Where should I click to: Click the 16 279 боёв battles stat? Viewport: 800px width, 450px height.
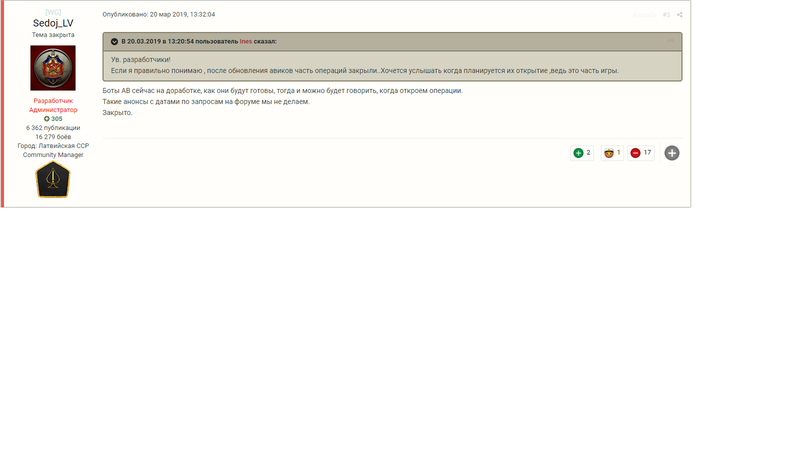click(x=53, y=137)
